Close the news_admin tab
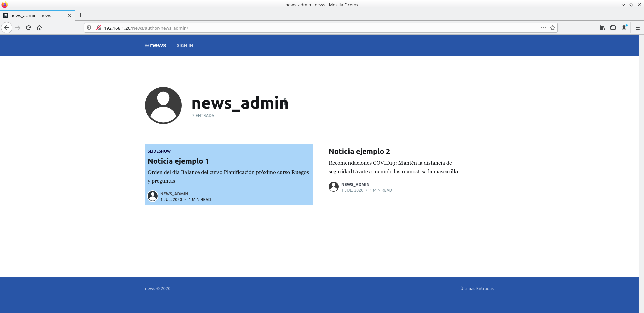Viewport: 644px width, 313px height. pos(69,15)
